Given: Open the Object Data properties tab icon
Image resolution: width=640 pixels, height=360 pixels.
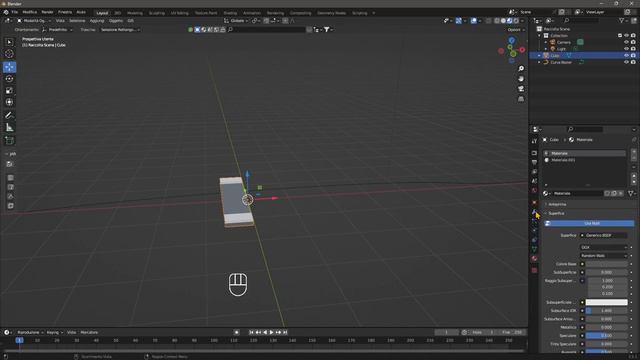Looking at the screenshot, I should coord(534,249).
